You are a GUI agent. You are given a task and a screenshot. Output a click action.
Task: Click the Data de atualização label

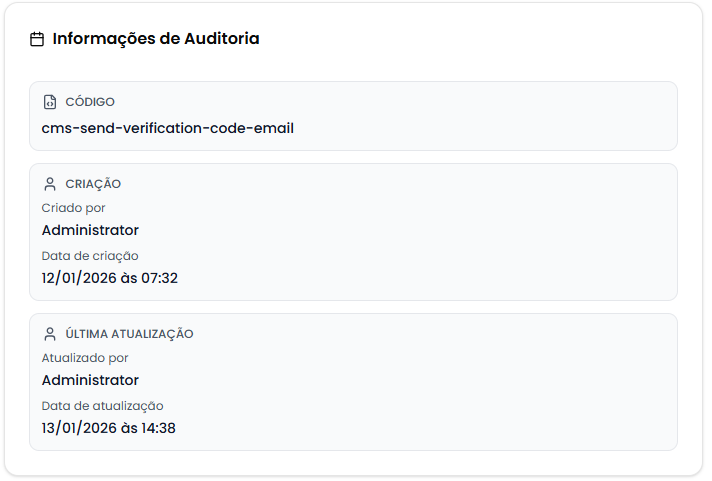pos(102,406)
